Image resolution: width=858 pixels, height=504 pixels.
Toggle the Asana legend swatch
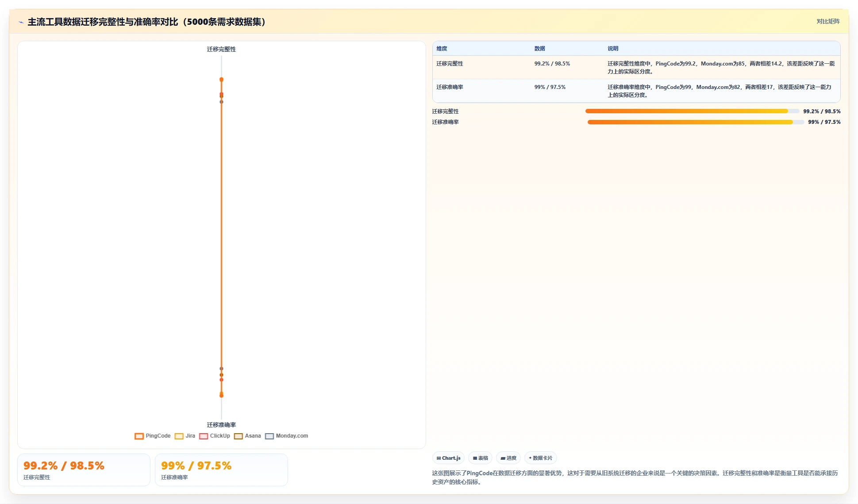click(239, 436)
